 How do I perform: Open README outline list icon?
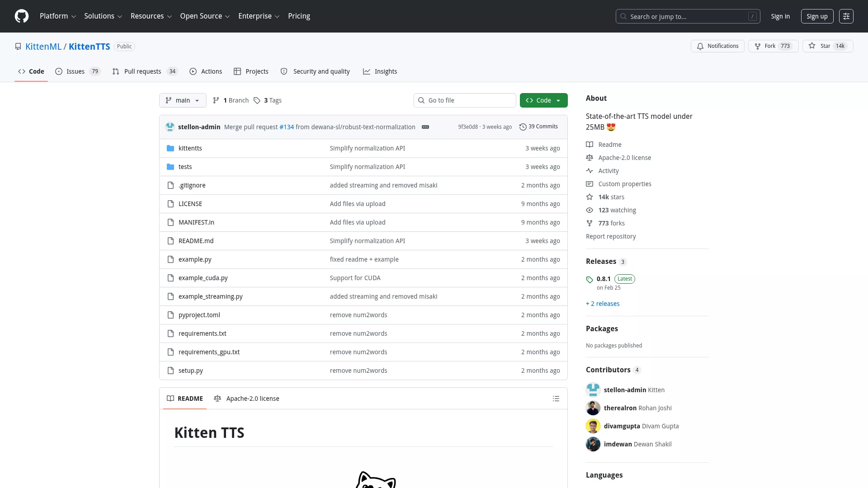click(x=556, y=399)
